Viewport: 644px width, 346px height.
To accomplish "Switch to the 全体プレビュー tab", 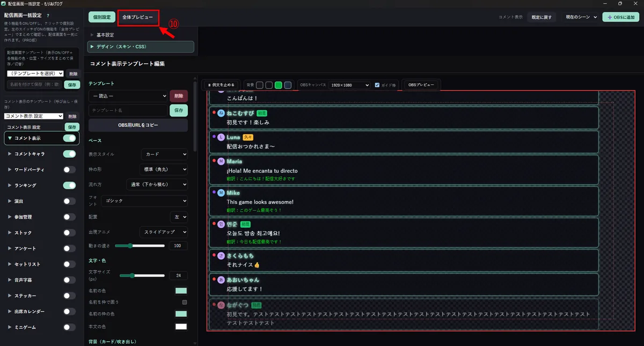I will [138, 17].
